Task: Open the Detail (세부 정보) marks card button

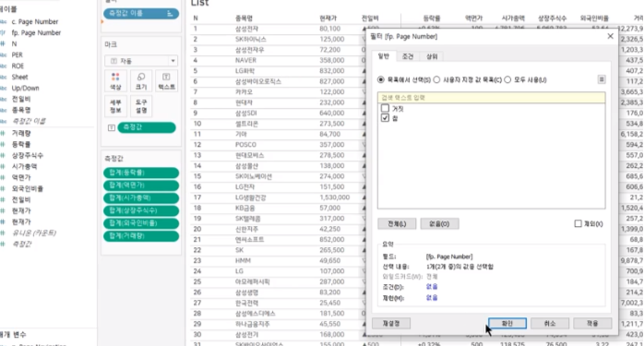Action: (115, 106)
